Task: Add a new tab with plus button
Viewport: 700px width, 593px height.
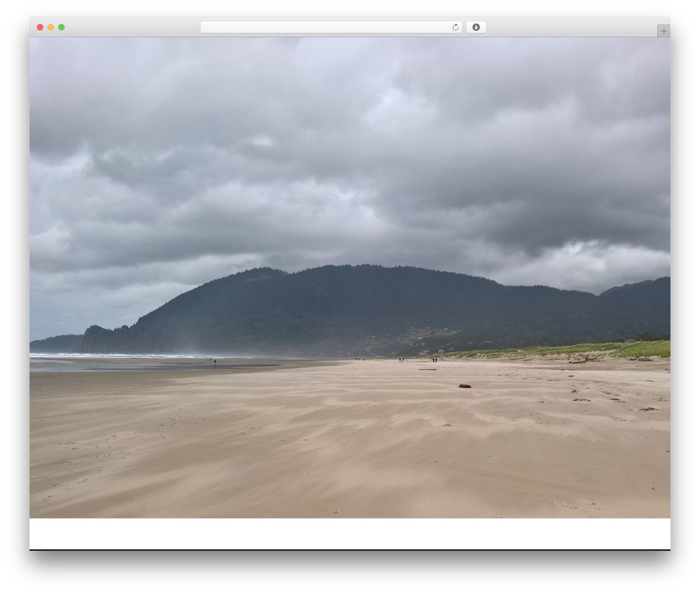Action: tap(663, 31)
